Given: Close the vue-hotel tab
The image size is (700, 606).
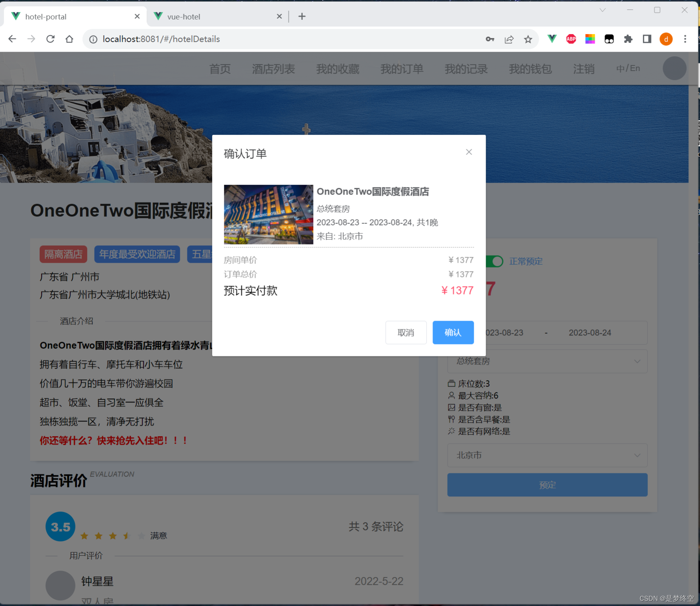Looking at the screenshot, I should click(x=279, y=16).
